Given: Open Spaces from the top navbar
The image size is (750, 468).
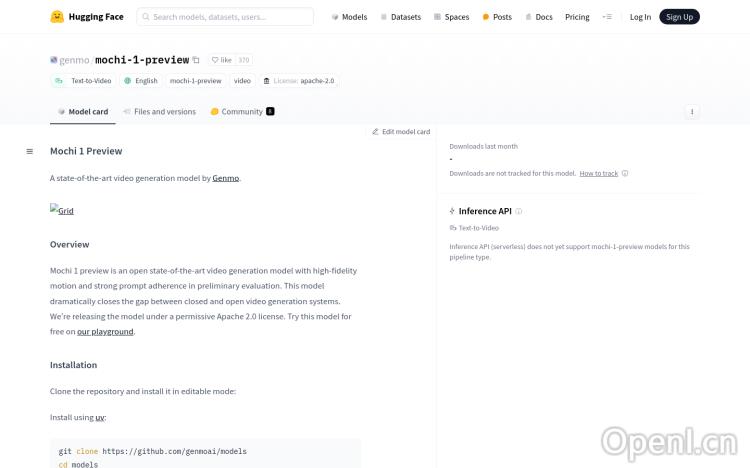Looking at the screenshot, I should [451, 17].
